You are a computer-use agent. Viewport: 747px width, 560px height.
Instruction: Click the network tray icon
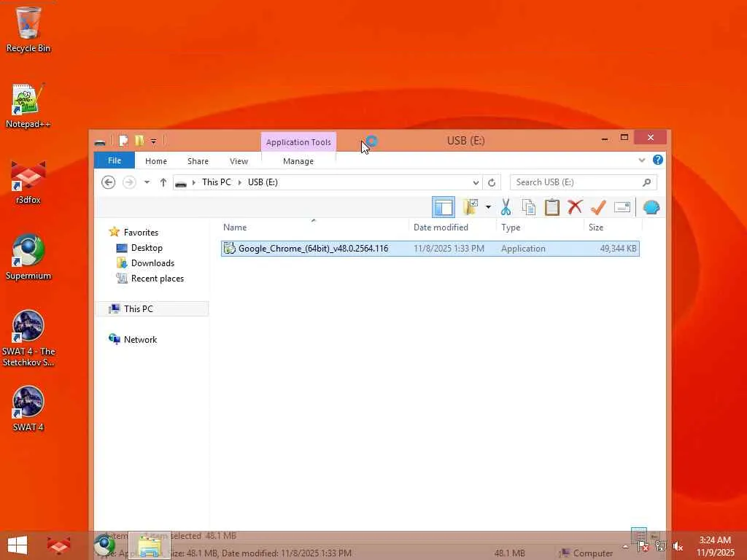click(x=660, y=546)
